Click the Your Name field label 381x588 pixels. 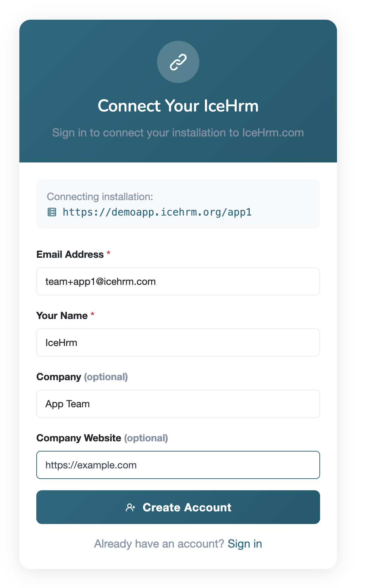pos(62,315)
